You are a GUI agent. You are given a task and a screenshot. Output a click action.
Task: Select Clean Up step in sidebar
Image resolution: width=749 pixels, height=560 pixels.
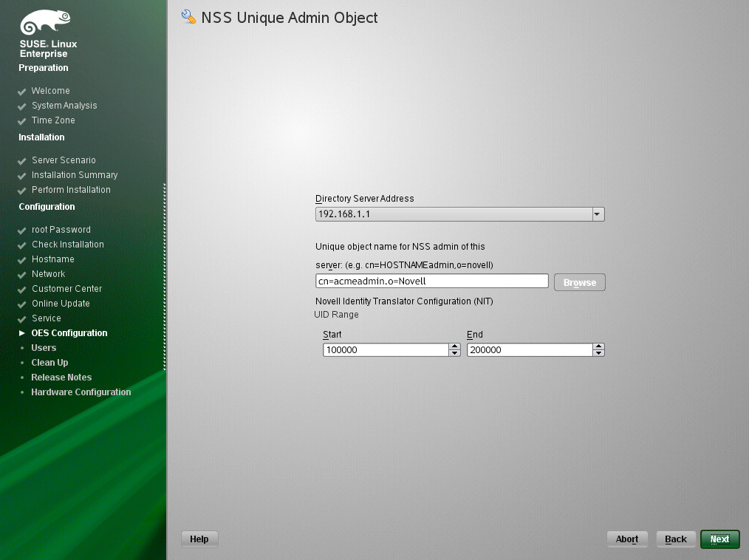click(49, 363)
